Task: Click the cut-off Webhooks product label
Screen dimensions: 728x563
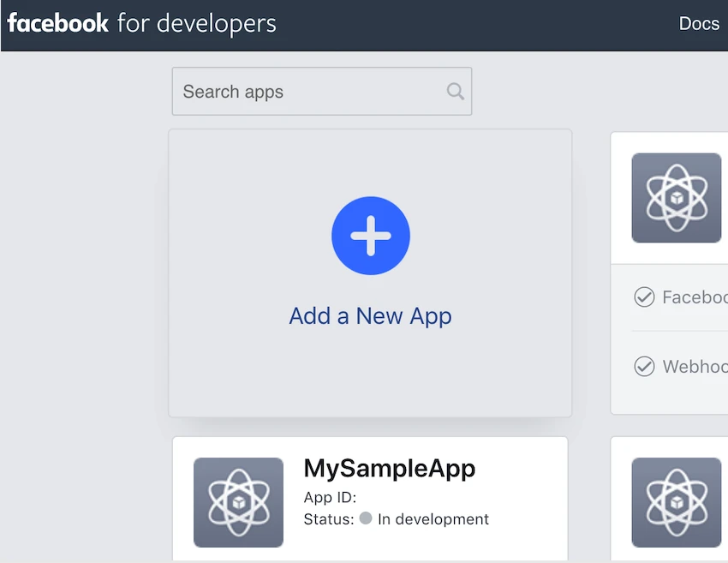Action: tap(695, 367)
